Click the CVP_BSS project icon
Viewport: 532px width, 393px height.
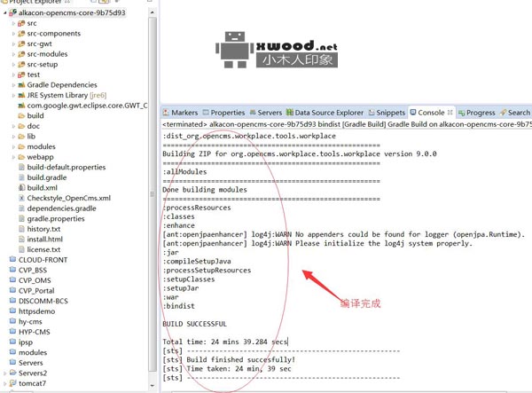pos(13,271)
